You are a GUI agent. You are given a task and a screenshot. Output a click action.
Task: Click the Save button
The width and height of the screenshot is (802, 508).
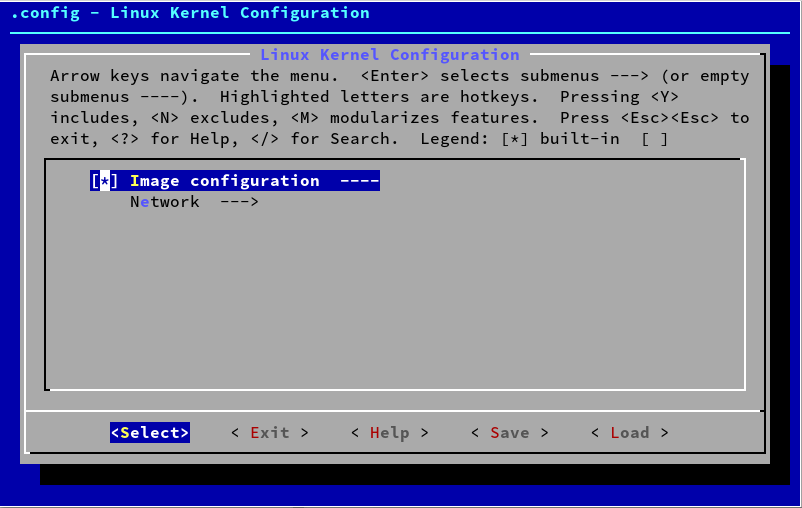[x=509, y=433]
